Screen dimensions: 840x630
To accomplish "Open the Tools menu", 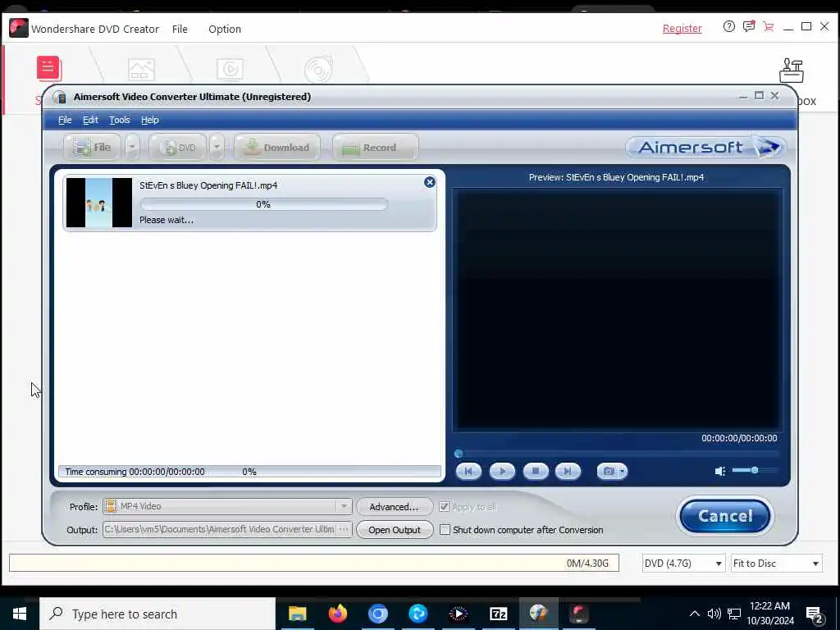I will point(120,120).
